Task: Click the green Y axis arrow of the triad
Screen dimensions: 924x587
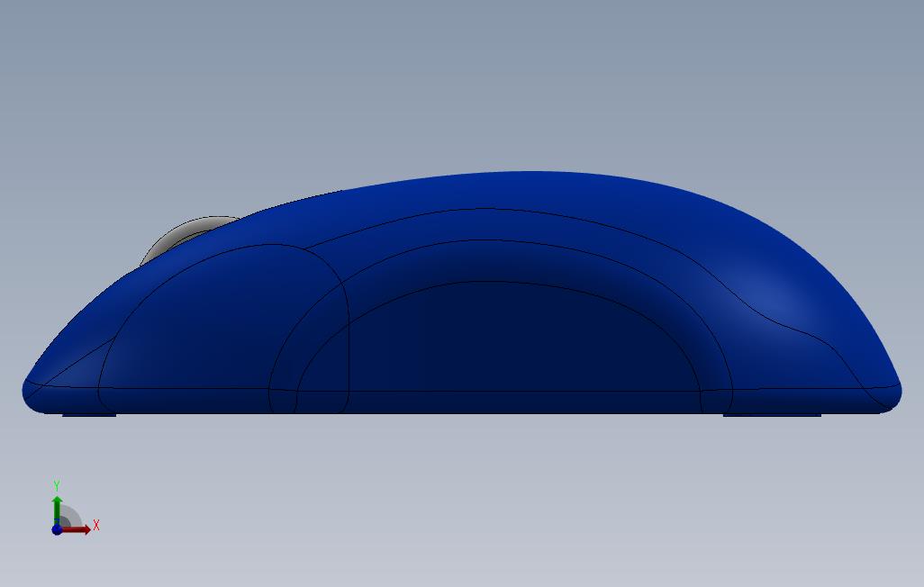Action: click(57, 510)
